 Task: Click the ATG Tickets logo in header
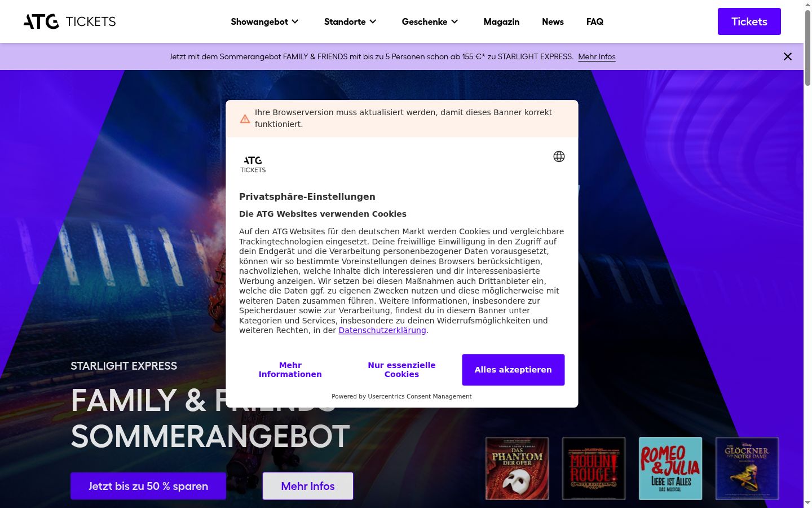click(x=69, y=21)
